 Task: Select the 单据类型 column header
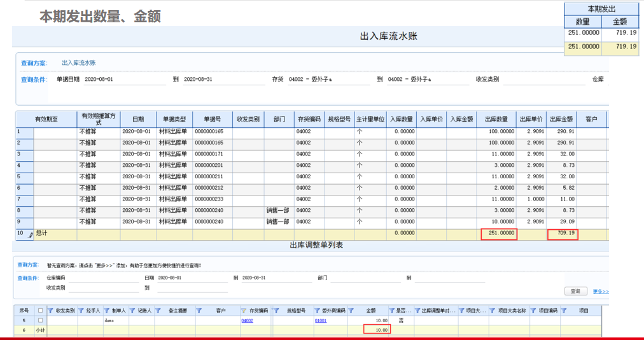(x=174, y=119)
